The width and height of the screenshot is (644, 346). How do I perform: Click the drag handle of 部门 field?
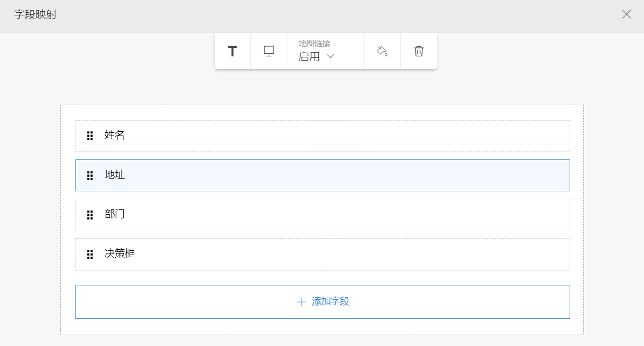coord(90,215)
